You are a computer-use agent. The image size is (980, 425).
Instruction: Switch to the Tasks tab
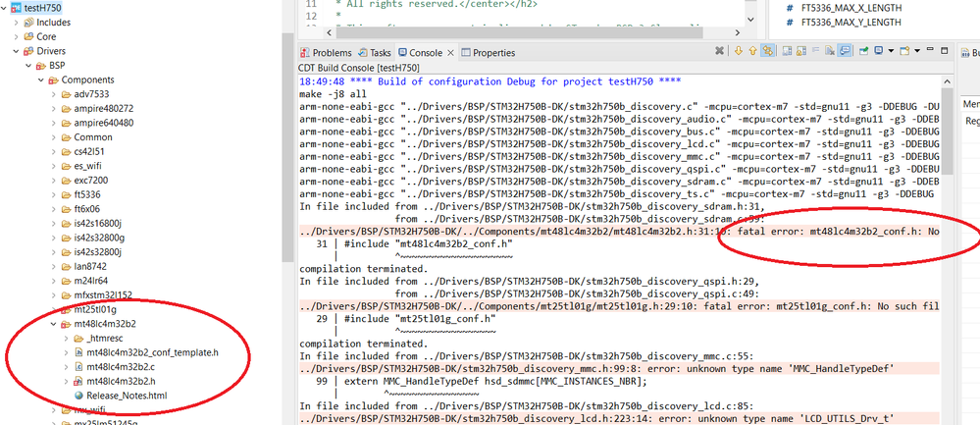click(374, 53)
